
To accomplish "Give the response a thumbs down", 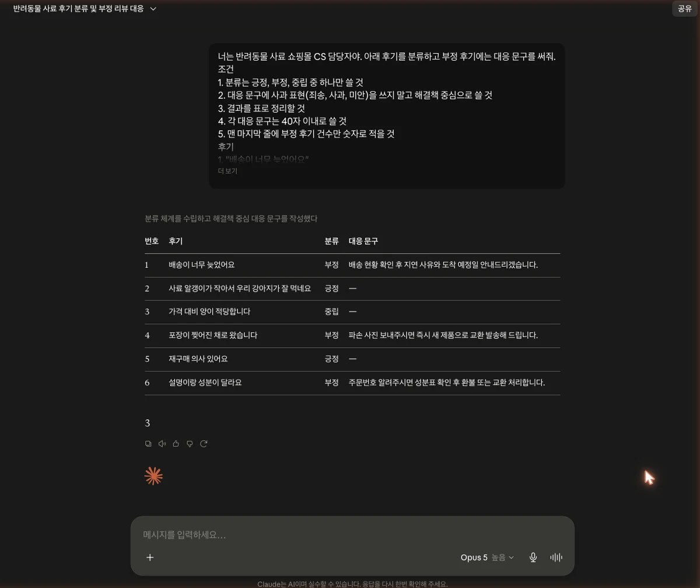I will click(x=190, y=444).
